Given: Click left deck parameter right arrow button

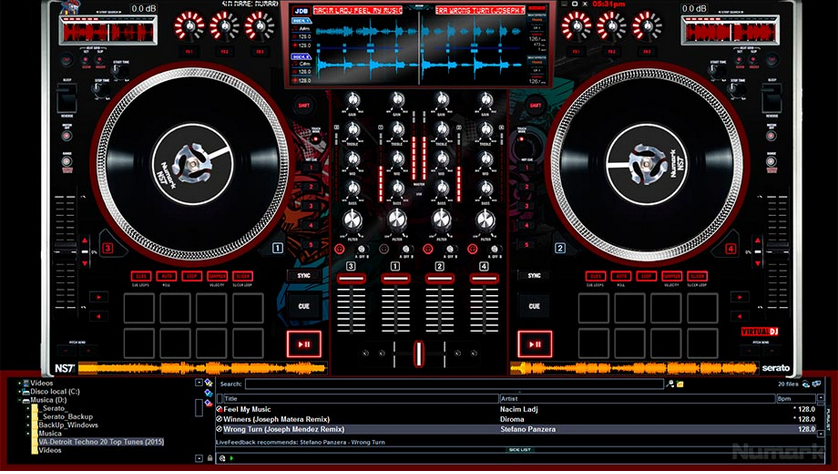Looking at the screenshot, I should click(99, 297).
